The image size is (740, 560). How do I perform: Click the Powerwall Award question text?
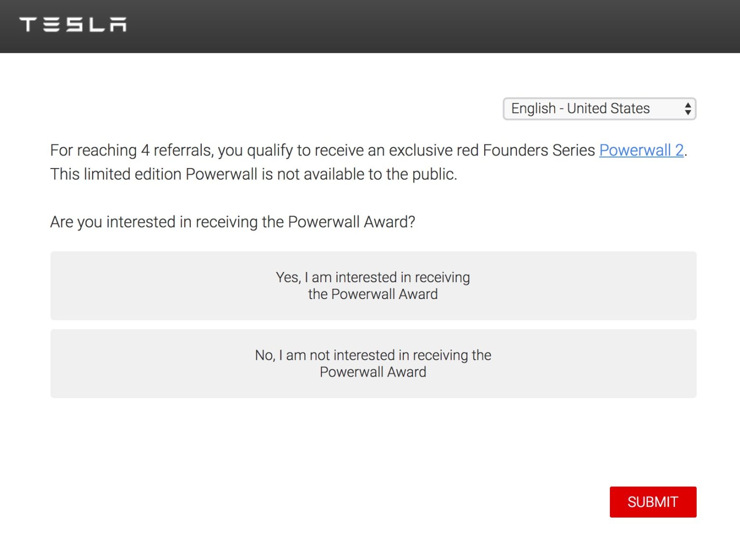click(x=233, y=222)
